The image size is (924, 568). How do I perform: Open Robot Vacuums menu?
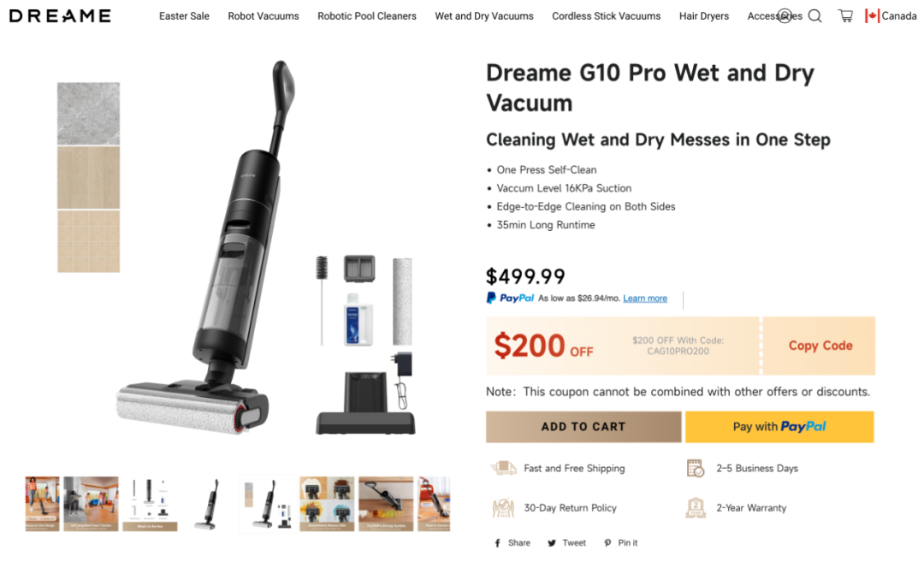(x=264, y=16)
